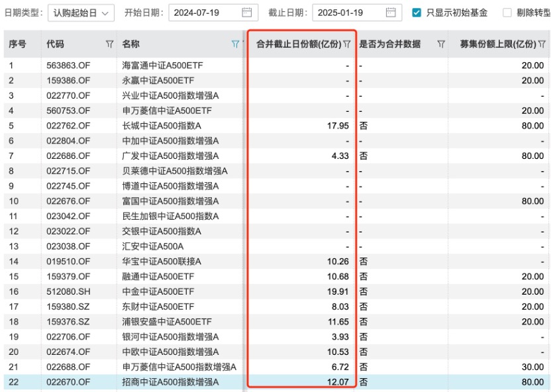Click fund code 019510.OF
The image size is (551, 392).
tap(68, 262)
